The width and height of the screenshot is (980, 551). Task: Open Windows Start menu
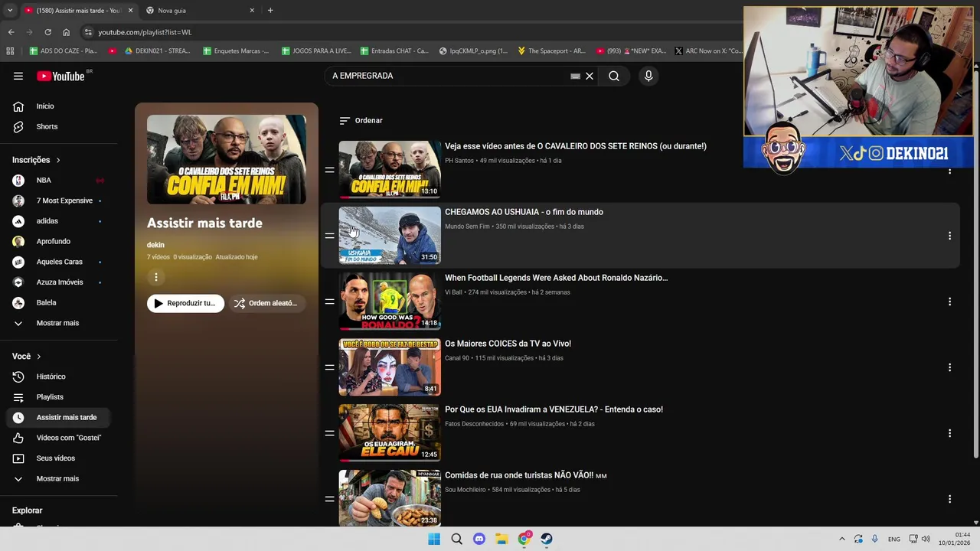pyautogui.click(x=434, y=539)
